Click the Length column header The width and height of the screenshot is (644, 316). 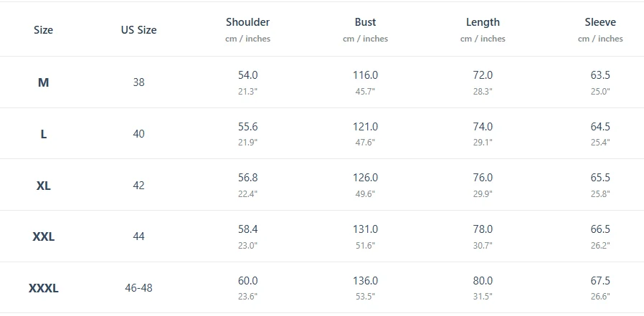tap(483, 22)
